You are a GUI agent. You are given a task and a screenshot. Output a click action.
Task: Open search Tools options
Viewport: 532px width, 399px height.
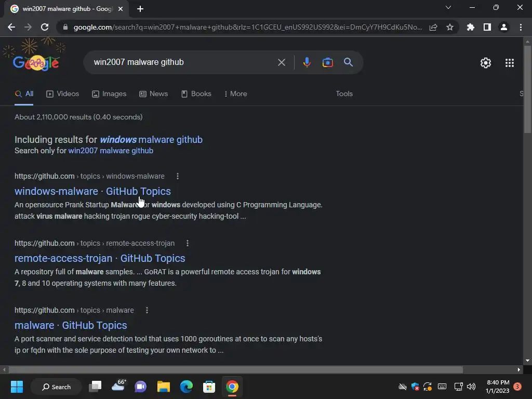point(344,94)
